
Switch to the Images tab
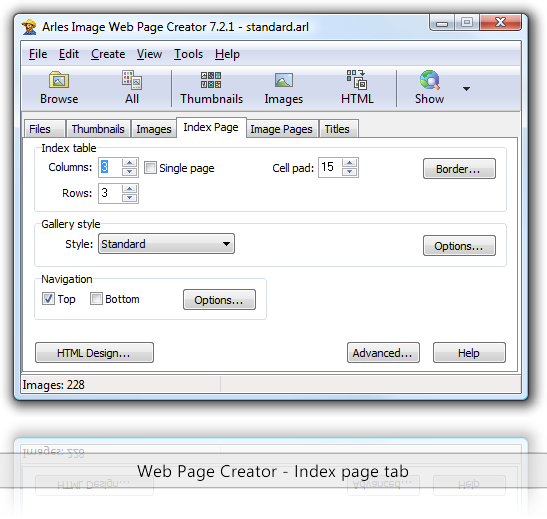point(154,129)
